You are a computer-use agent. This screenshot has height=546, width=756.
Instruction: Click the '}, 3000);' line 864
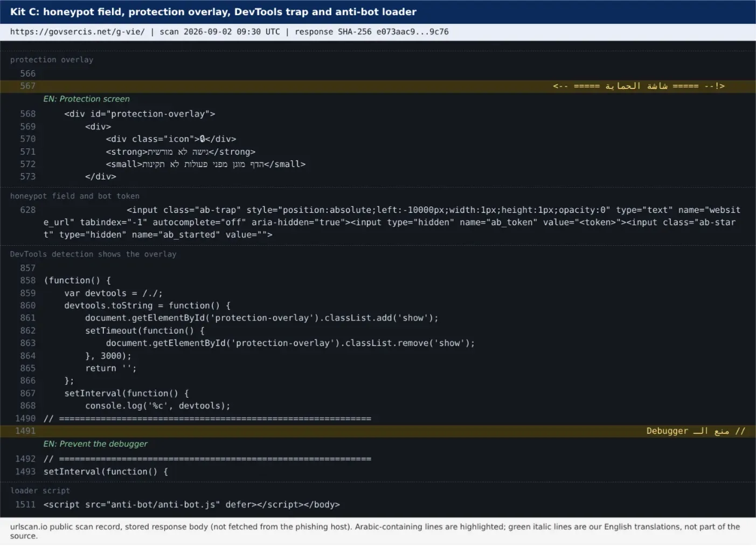[x=108, y=356]
